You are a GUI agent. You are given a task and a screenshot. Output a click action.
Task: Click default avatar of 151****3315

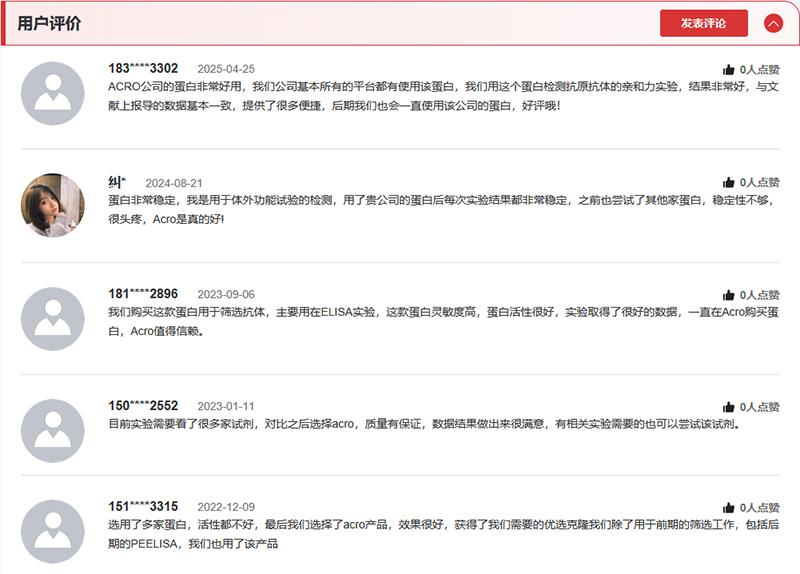(53, 531)
